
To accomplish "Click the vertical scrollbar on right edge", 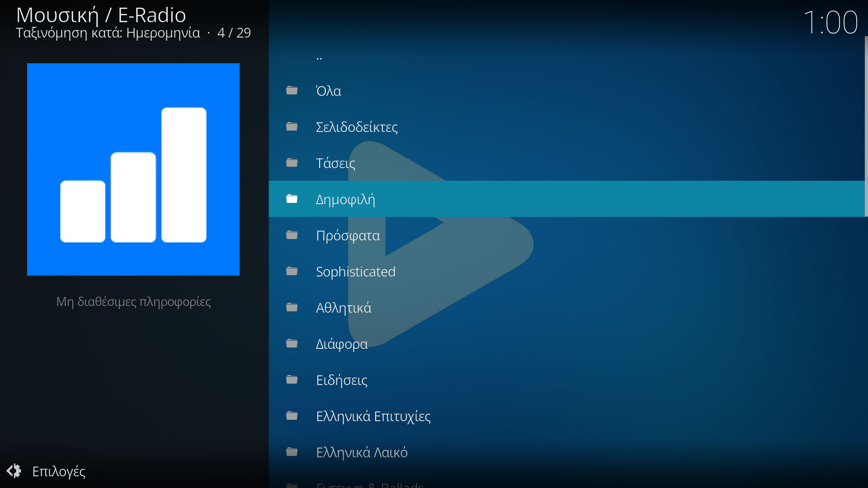I will point(866,127).
